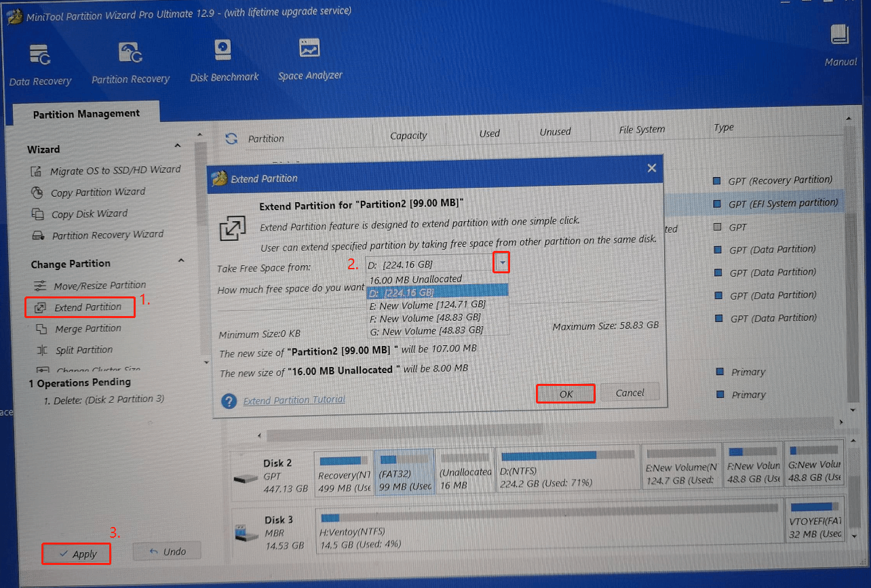Click Cancel in Extend Partition dialog

tap(630, 393)
